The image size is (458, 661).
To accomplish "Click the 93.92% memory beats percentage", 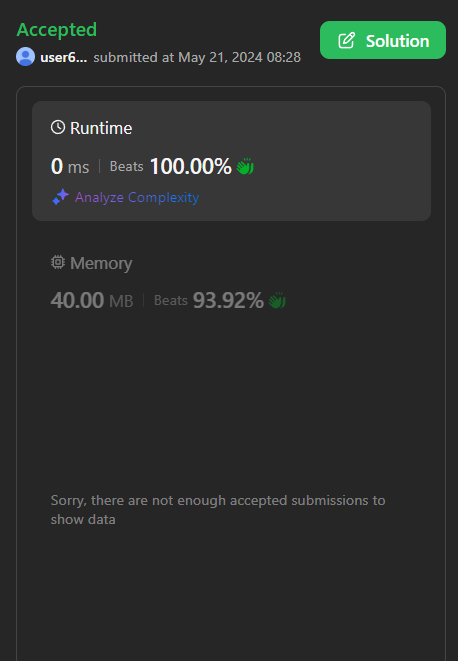I will pos(228,301).
